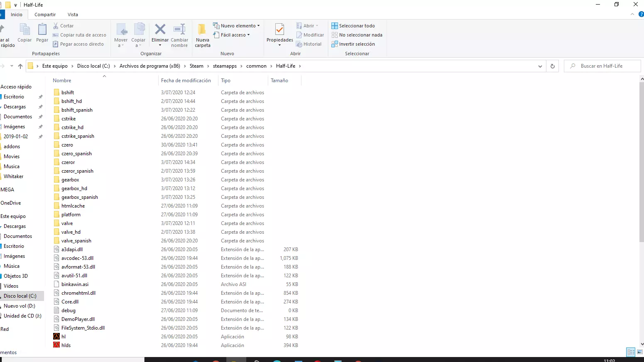
Task: Open the Vista ribbon tab
Action: click(73, 15)
